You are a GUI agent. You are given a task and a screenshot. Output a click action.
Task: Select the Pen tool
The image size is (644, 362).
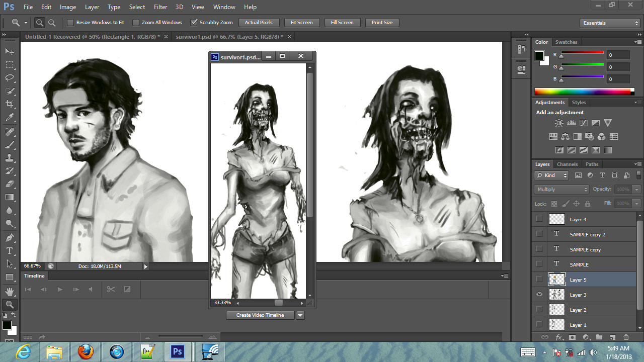(x=10, y=237)
